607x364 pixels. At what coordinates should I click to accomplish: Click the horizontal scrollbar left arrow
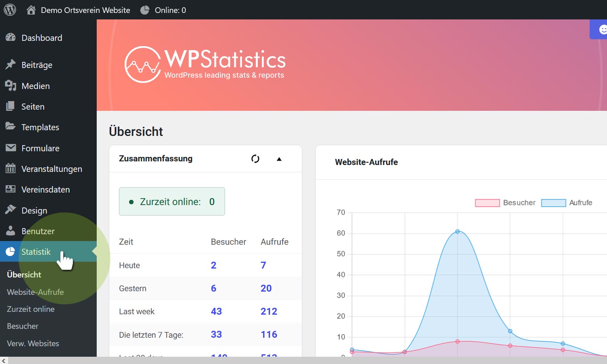(x=4, y=360)
